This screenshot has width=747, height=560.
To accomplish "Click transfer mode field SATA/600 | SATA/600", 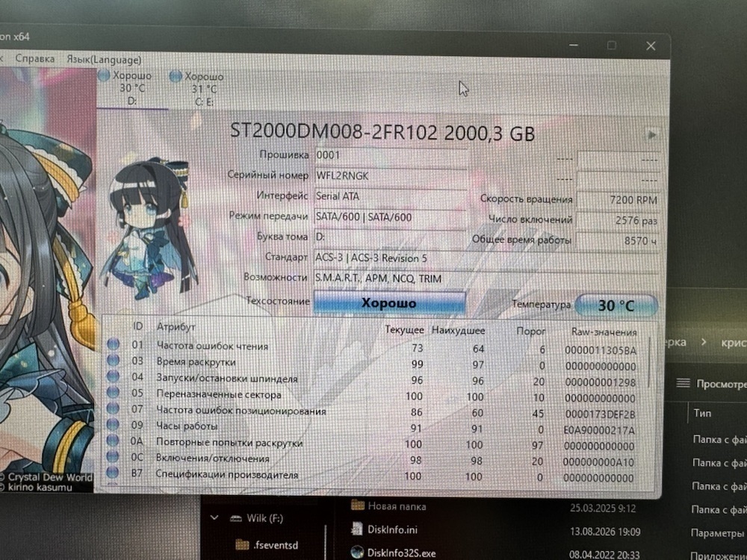I will pos(390,217).
